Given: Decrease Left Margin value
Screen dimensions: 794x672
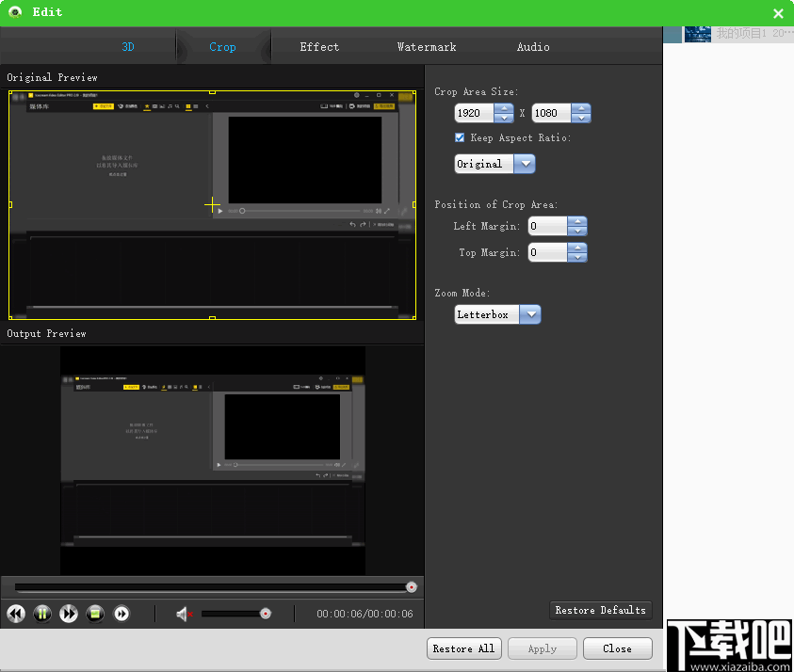Looking at the screenshot, I should (x=577, y=231).
